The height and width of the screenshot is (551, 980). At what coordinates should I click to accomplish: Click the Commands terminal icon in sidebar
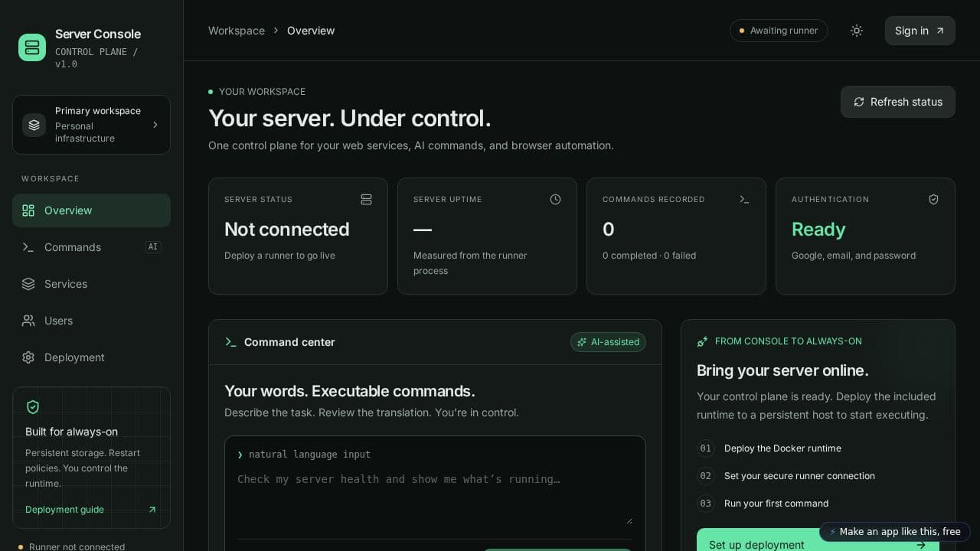click(x=28, y=247)
